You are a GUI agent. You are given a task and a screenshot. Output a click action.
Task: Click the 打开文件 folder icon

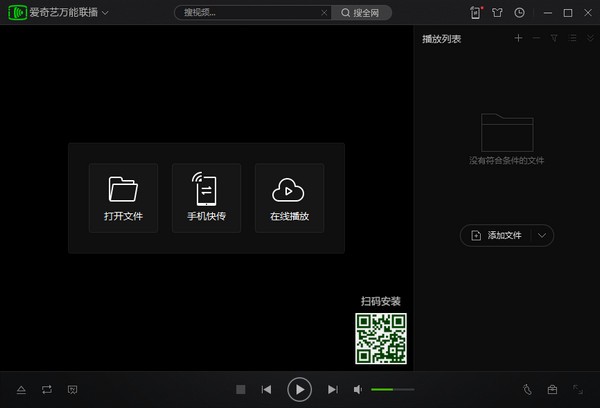click(x=123, y=188)
